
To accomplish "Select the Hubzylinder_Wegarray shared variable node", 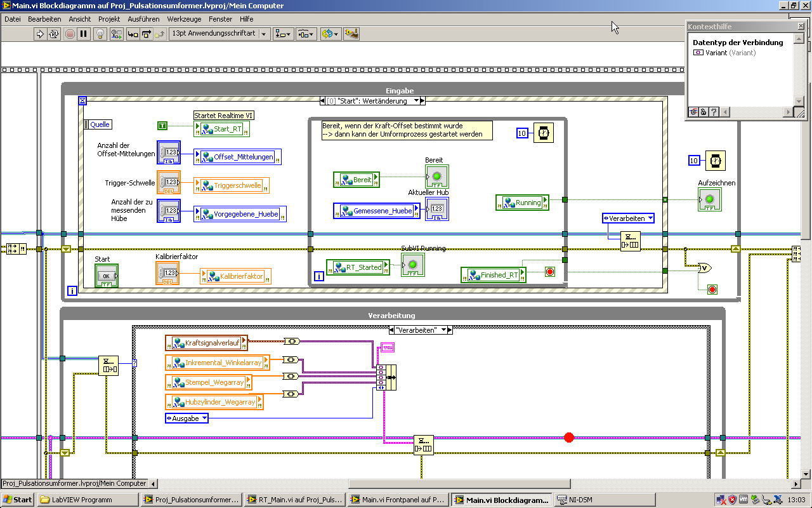I will [214, 402].
